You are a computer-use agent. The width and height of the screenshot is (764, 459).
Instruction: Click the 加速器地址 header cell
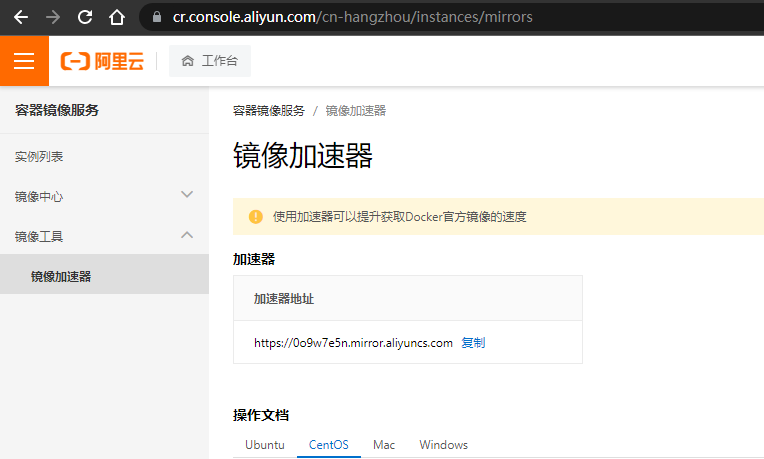[x=408, y=298]
